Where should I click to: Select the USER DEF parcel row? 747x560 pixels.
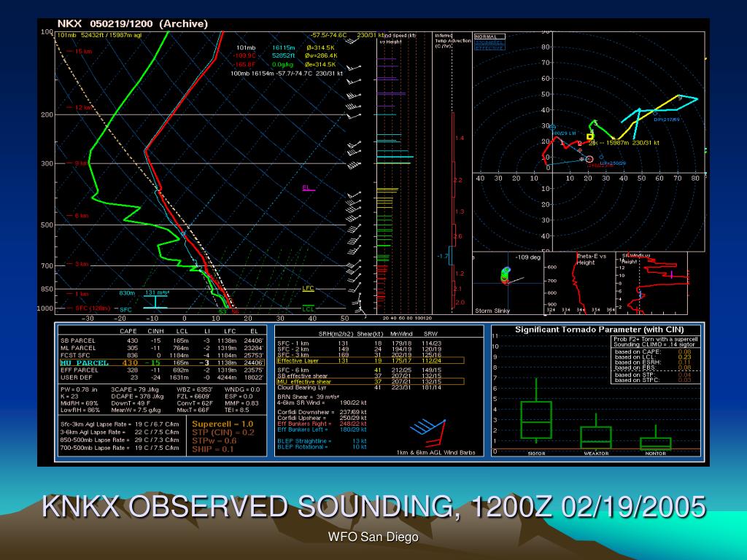click(161, 378)
